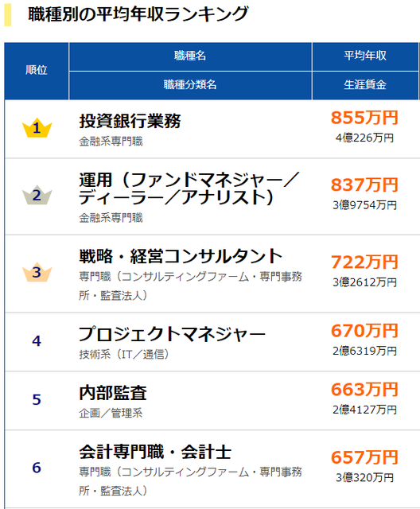Open 戦略・経営コンサルタント job title
Viewport: 420px width, 509px height.
[x=181, y=256]
